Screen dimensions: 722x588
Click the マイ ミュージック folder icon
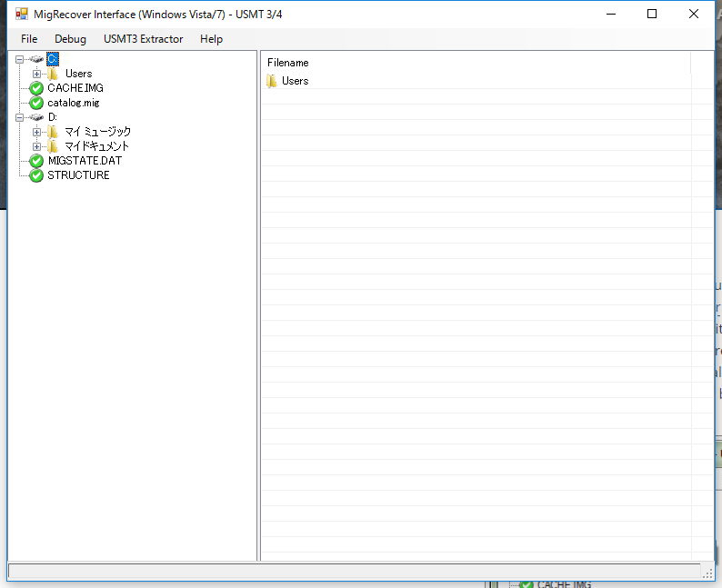[x=54, y=132]
